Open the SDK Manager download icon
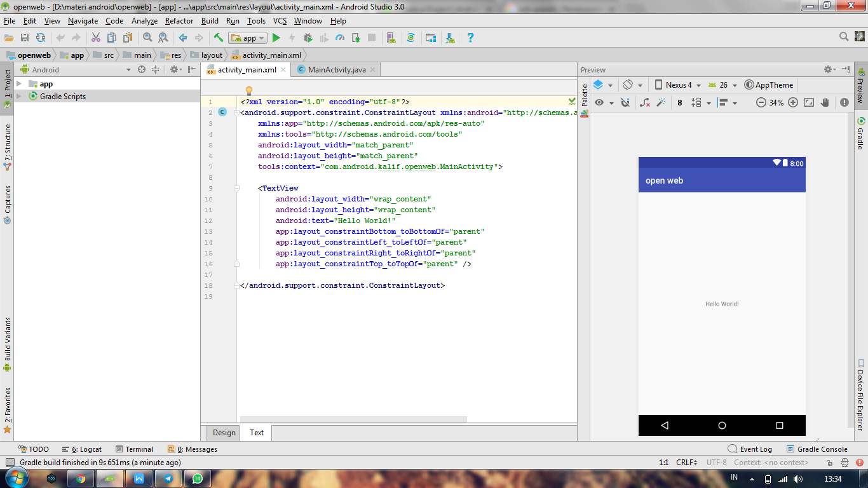The image size is (868, 488). coord(450,37)
